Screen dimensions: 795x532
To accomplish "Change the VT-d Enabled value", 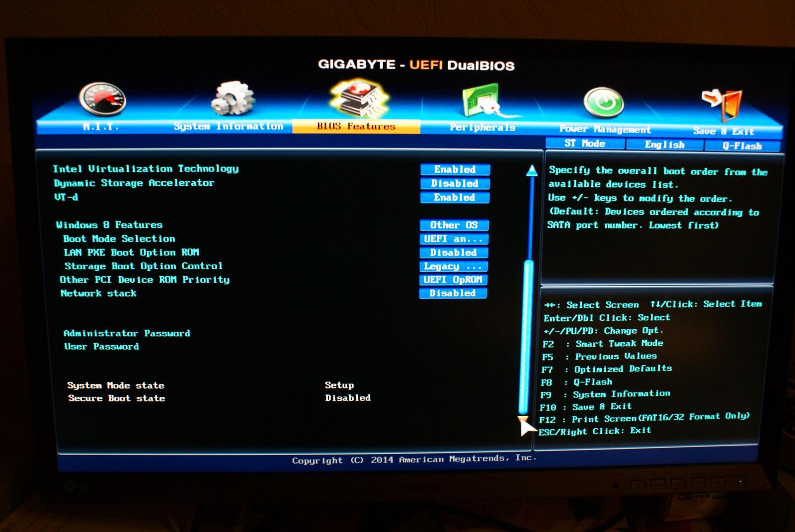I will coord(455,197).
